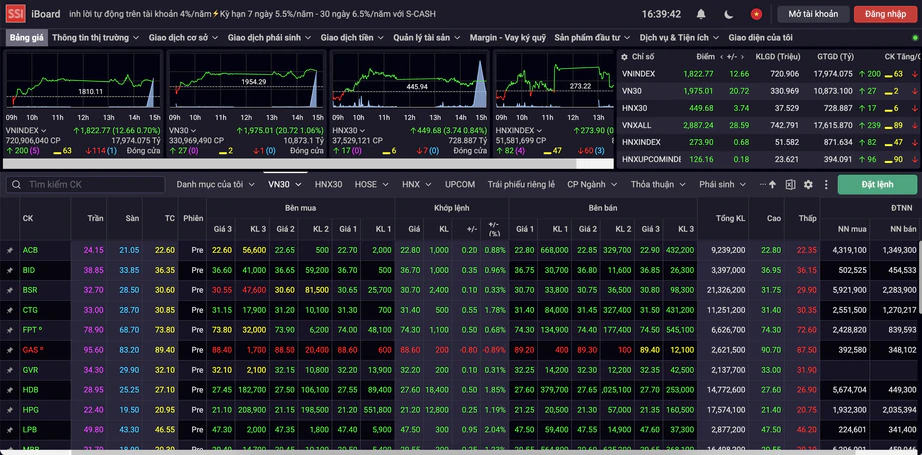Select HNXUPCOMINDEX row in index list
The height and width of the screenshot is (455, 922).
(767, 159)
